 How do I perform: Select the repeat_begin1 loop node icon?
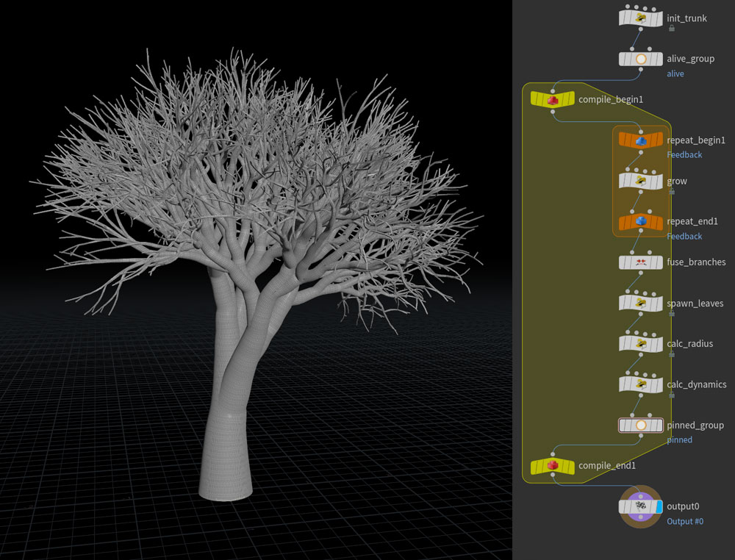pos(640,140)
